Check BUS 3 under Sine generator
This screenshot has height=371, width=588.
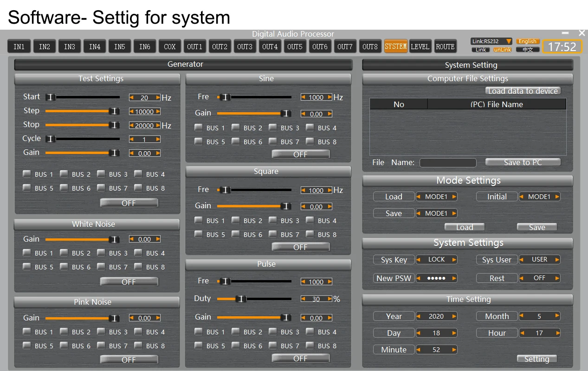[273, 128]
